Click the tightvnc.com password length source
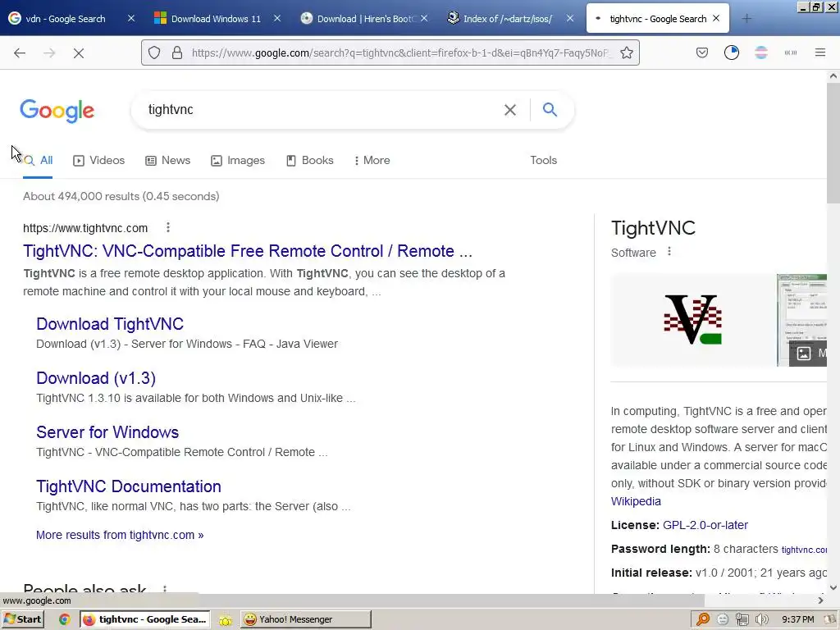 [804, 550]
